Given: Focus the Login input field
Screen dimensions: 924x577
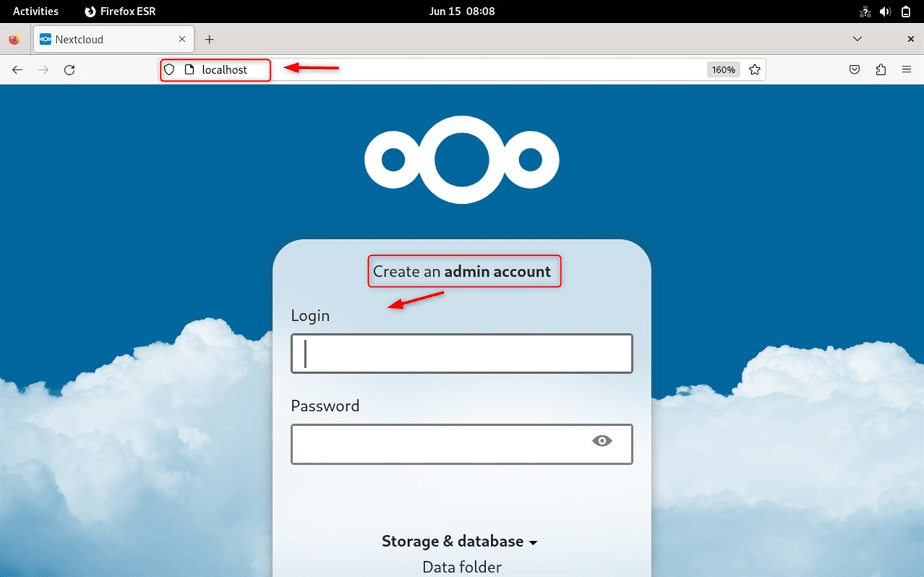Looking at the screenshot, I should (x=462, y=354).
